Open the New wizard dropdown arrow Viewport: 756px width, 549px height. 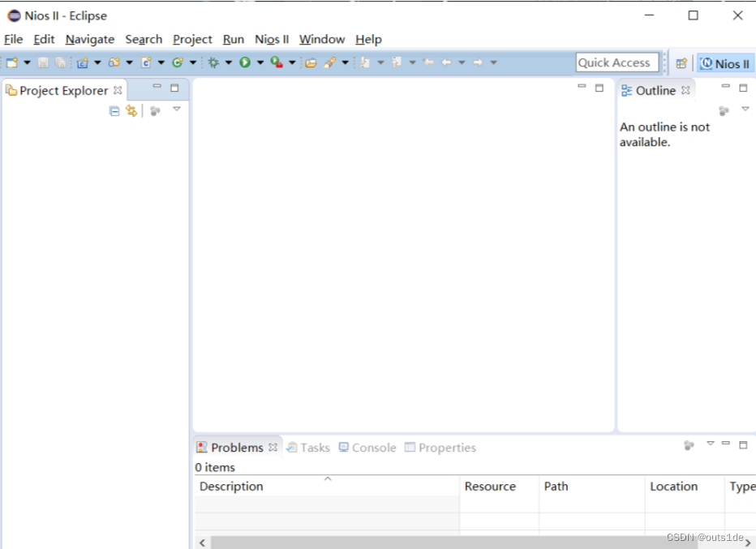(27, 62)
